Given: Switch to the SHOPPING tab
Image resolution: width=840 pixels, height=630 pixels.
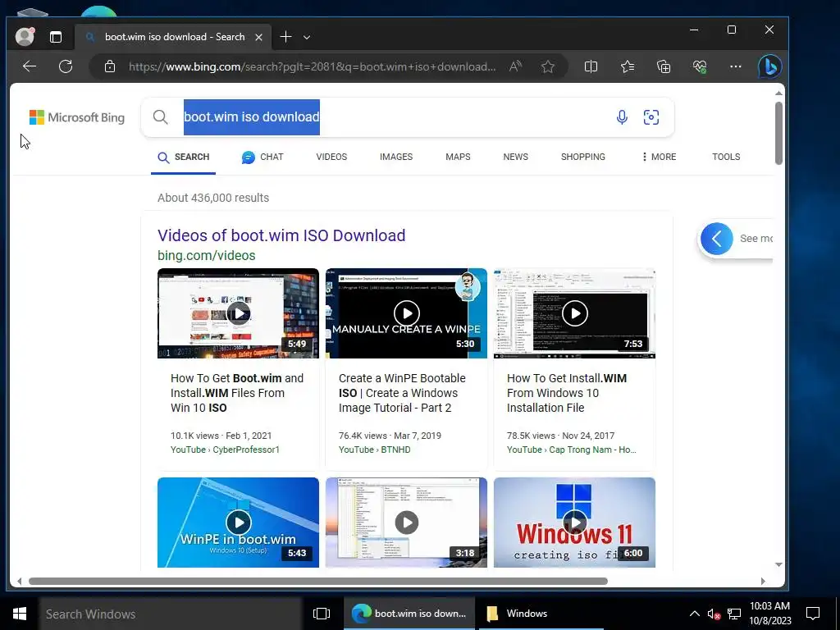Looking at the screenshot, I should pyautogui.click(x=583, y=157).
